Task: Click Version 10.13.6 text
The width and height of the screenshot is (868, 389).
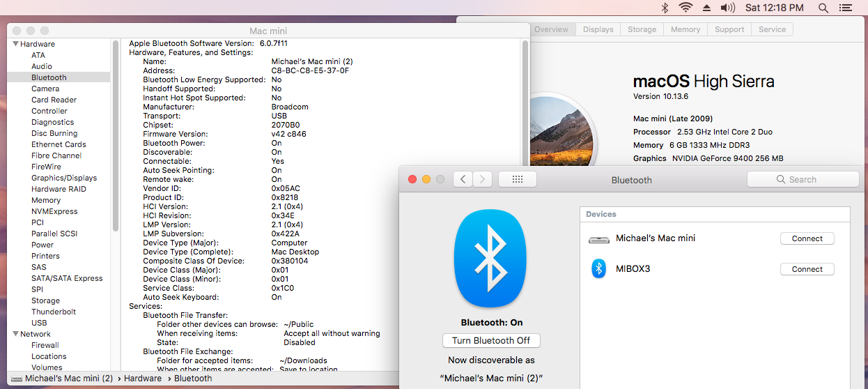Action: 660,96
